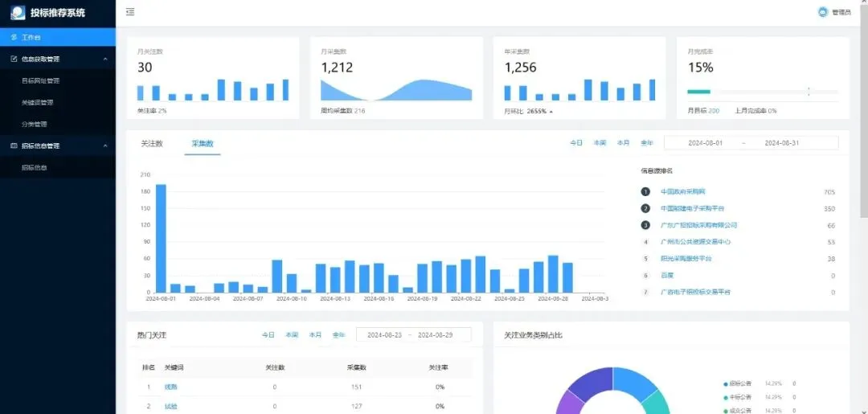
Task: Click the 2024-08-01 chart bar
Action: pyautogui.click(x=161, y=238)
